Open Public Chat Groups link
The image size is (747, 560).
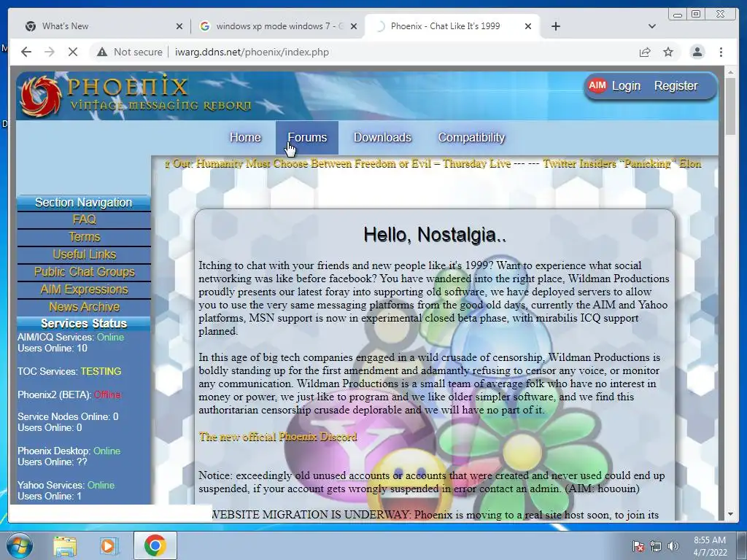pyautogui.click(x=84, y=272)
